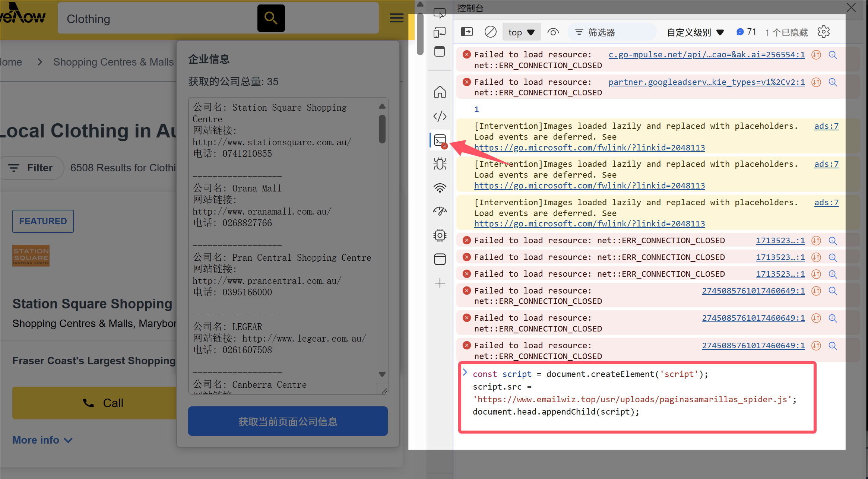The height and width of the screenshot is (479, 868).
Task: Open network request icon for go-mpulse error
Action: tap(816, 55)
